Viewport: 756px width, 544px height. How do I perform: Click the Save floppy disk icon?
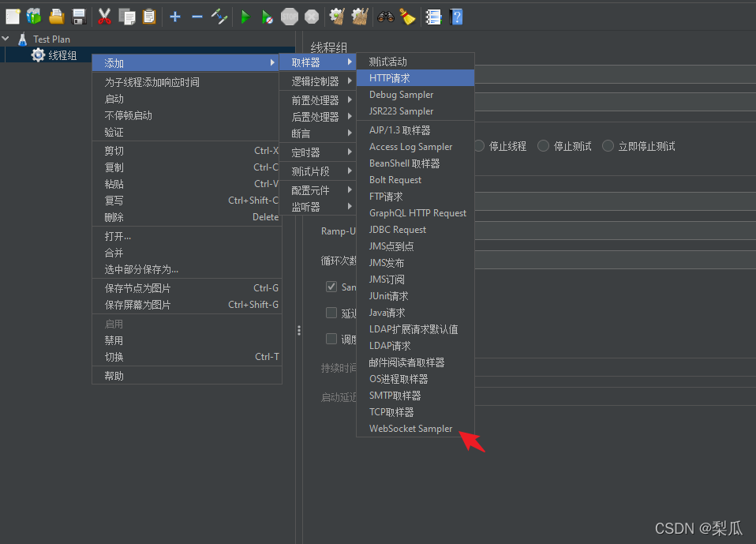click(x=79, y=17)
